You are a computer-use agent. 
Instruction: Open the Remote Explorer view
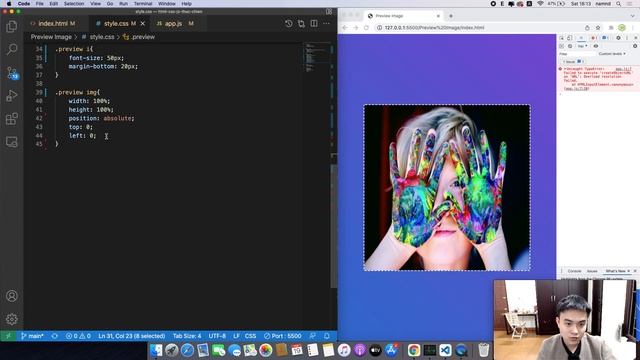(x=12, y=142)
